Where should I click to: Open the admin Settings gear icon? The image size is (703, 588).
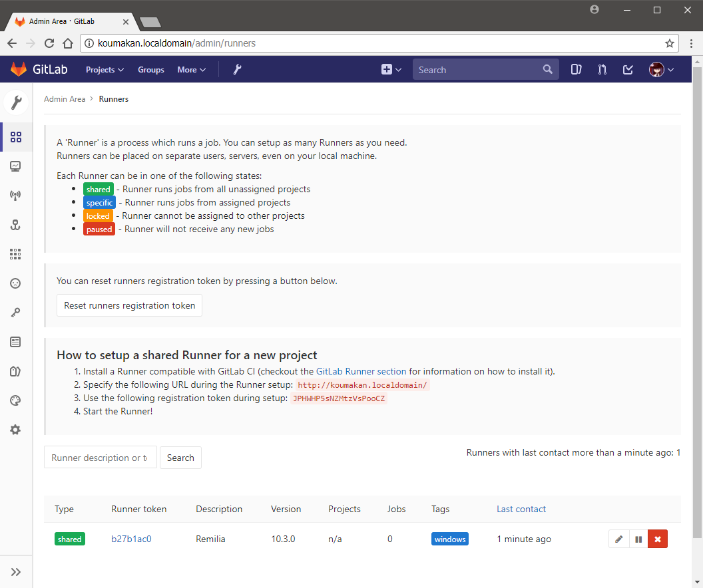15,429
